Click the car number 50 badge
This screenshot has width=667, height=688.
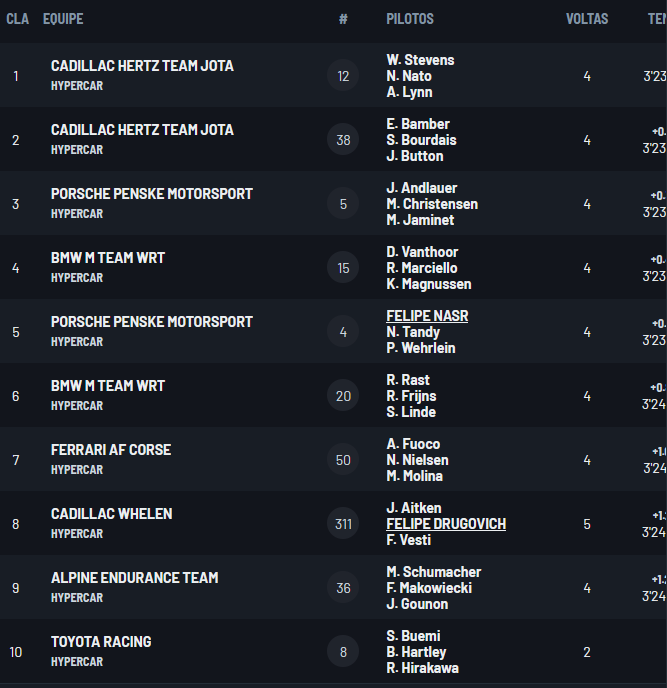tap(343, 460)
